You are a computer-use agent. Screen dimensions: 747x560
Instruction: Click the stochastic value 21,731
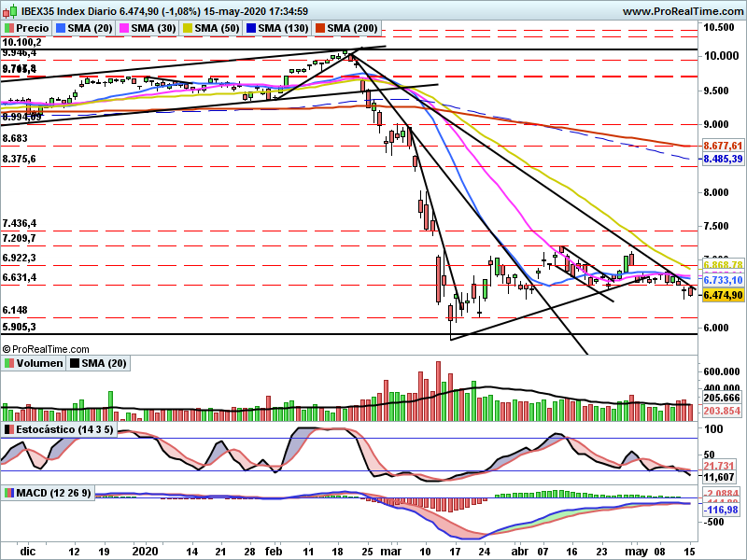[718, 466]
